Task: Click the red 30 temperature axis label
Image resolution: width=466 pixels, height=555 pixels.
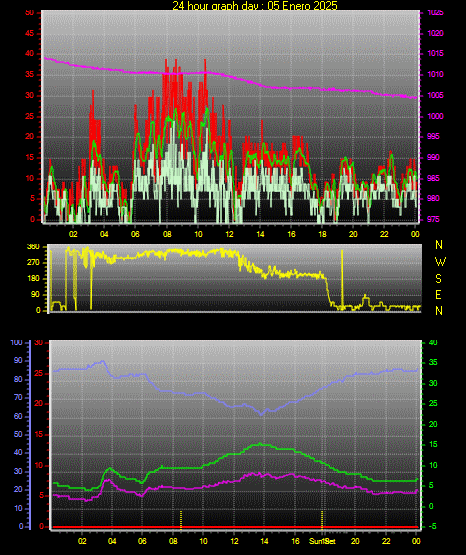Action: (x=39, y=343)
